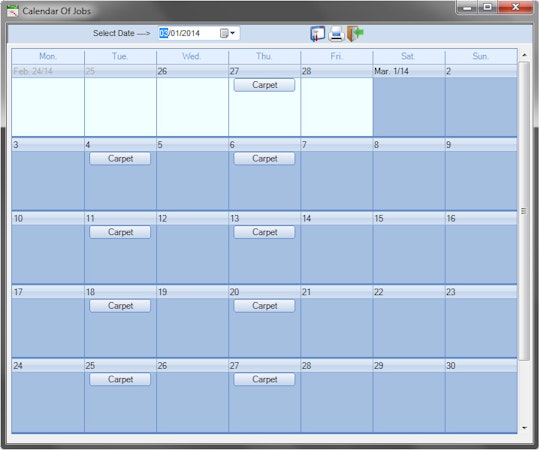This screenshot has height=450, width=539.
Task: Select the Feb. 24/14 day header
Action: coord(48,71)
